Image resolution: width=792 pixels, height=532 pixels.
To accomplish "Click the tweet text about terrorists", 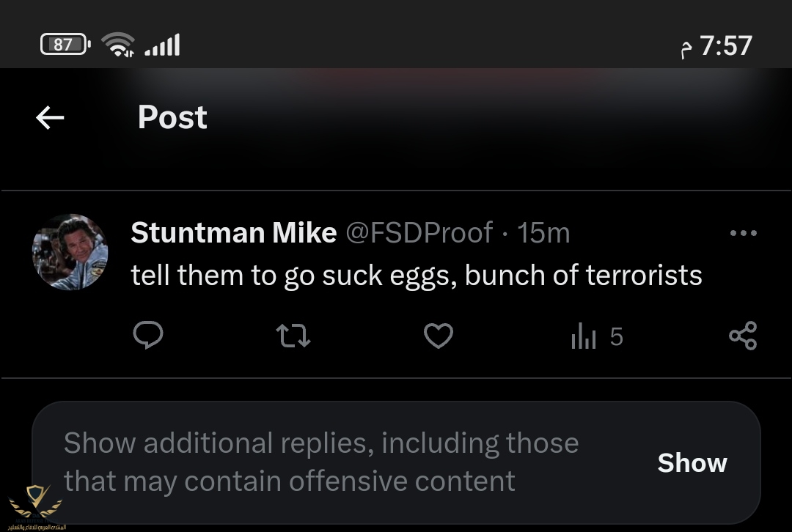I will 416,276.
